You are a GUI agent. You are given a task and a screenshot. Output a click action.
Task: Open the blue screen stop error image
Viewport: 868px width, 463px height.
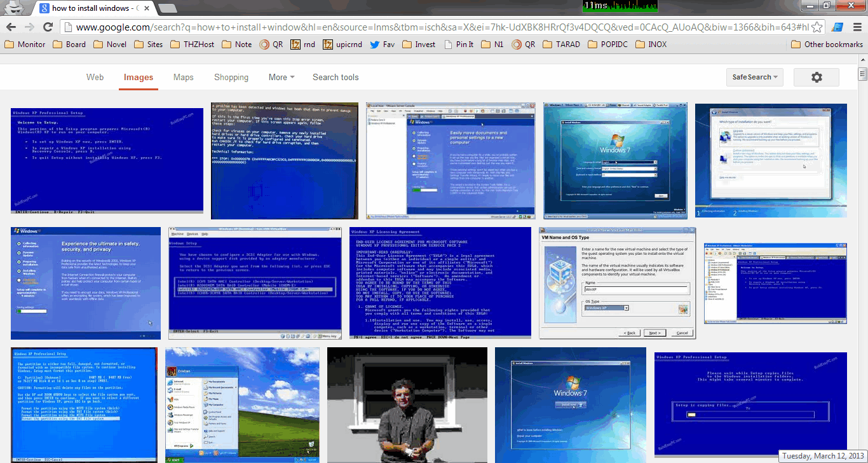pyautogui.click(x=284, y=161)
